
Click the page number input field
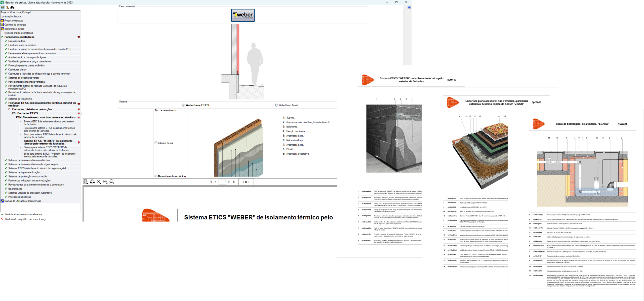[223, 182]
